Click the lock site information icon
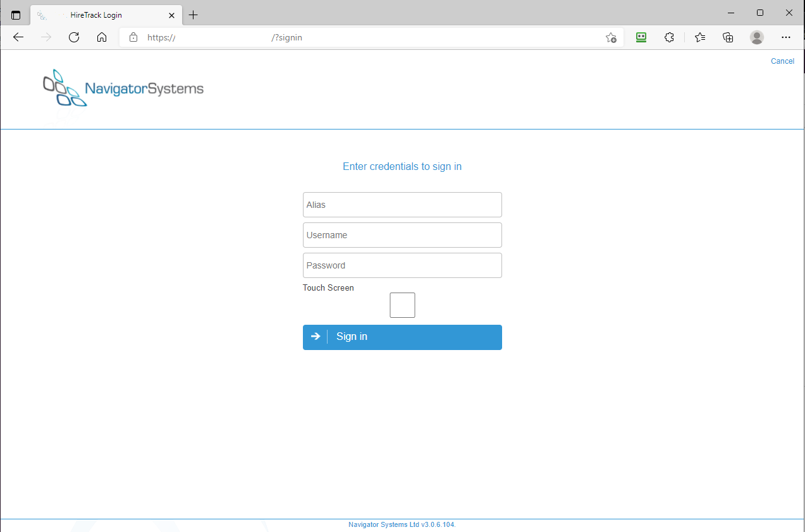Screen dimensions: 805x532 click(x=133, y=37)
